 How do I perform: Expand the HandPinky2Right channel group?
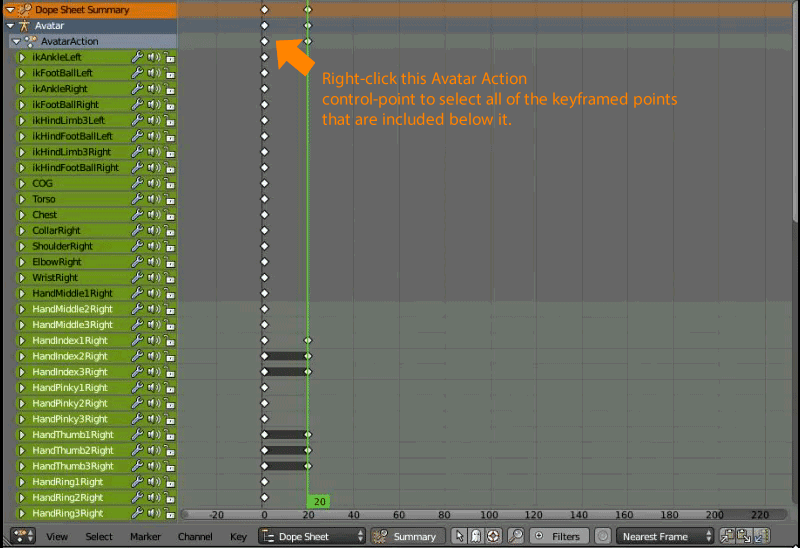(22, 403)
